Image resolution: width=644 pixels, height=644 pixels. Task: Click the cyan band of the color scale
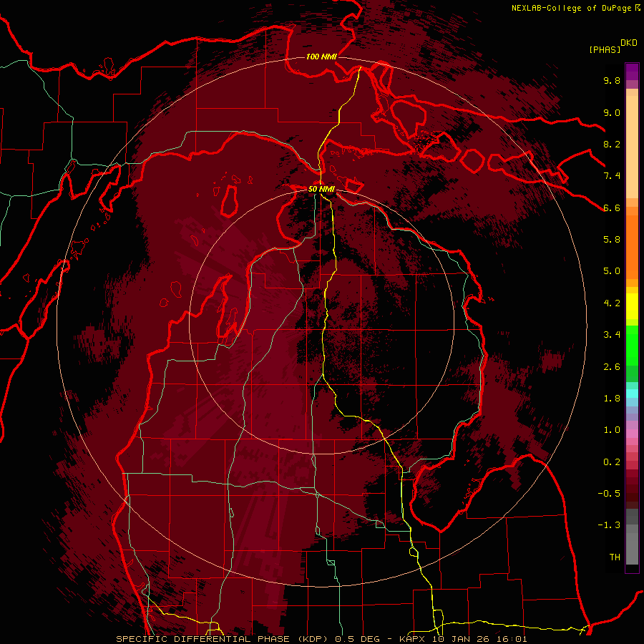(x=632, y=394)
